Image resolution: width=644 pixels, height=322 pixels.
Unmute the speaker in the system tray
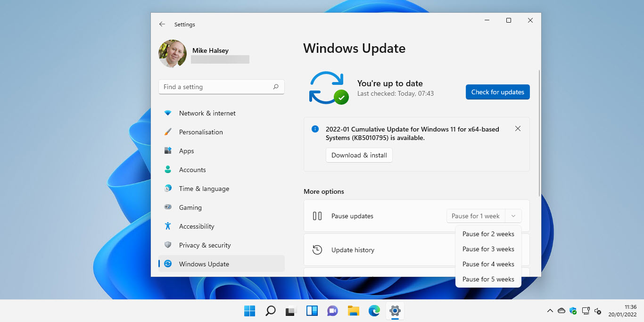pos(598,311)
